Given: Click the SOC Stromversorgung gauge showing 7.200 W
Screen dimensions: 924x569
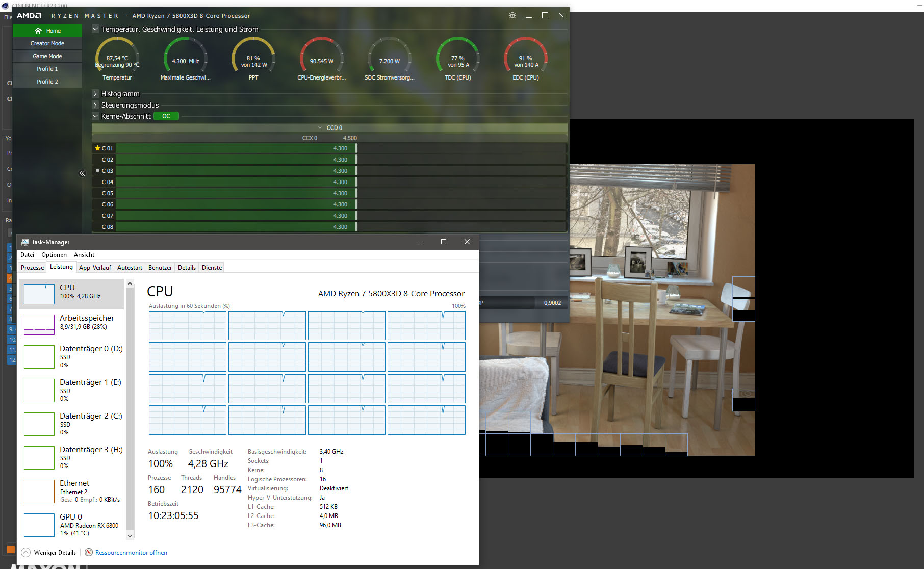Looking at the screenshot, I should (x=390, y=55).
